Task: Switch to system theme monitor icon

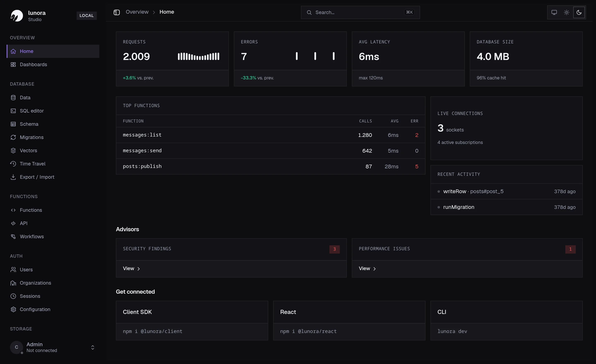Action: point(554,12)
